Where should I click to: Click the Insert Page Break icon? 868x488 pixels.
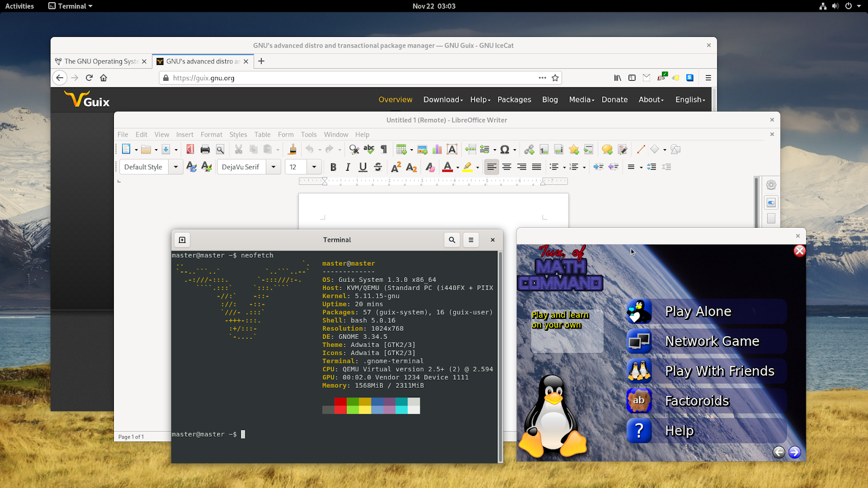pyautogui.click(x=470, y=150)
